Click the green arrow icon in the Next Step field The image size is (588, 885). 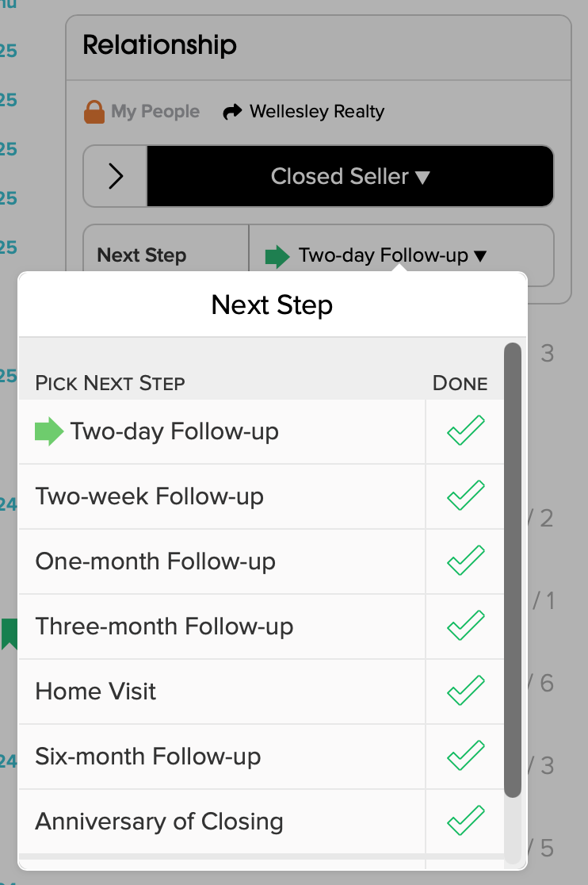point(277,255)
